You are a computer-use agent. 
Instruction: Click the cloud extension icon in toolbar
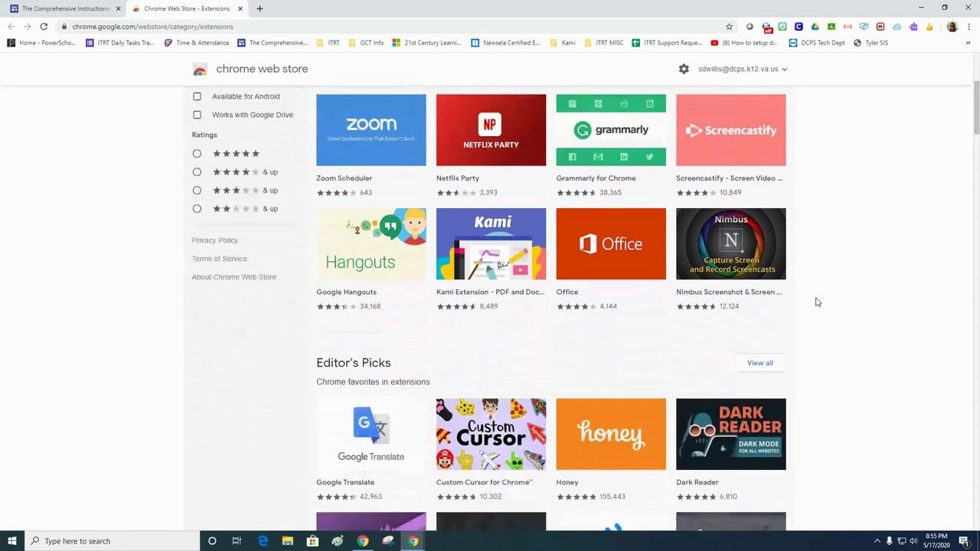point(897,27)
